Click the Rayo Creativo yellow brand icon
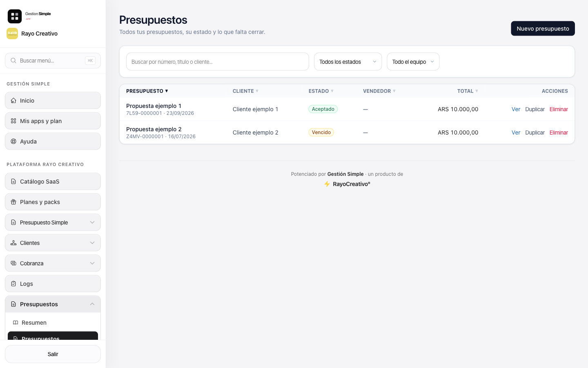 tap(12, 34)
